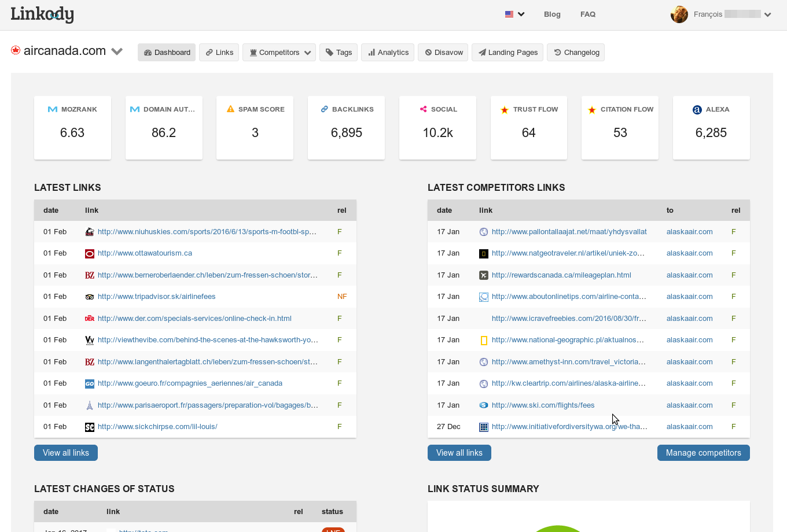Open the Competitors dropdown menu
This screenshot has height=532, width=787.
(280, 52)
